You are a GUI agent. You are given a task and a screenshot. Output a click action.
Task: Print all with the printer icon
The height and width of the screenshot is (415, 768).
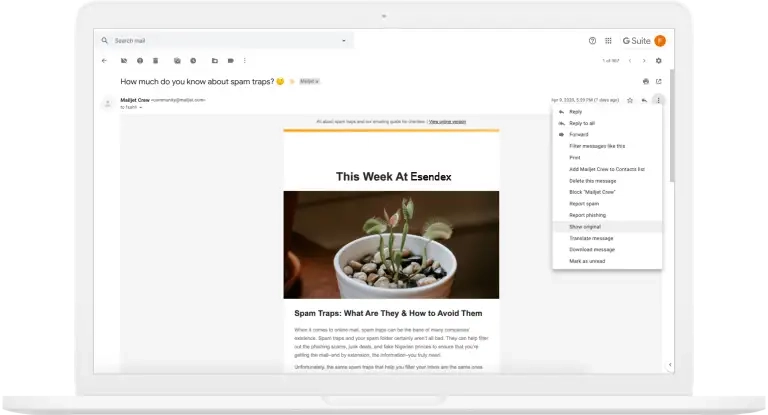point(646,81)
